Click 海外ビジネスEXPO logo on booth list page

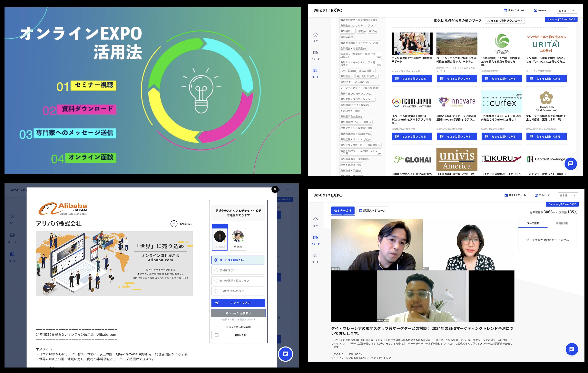[x=328, y=11]
